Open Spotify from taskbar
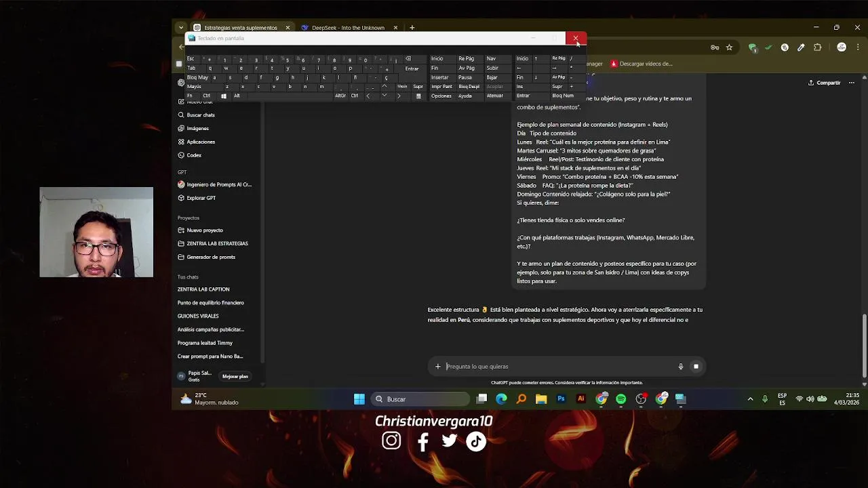This screenshot has width=868, height=488. pos(621,399)
